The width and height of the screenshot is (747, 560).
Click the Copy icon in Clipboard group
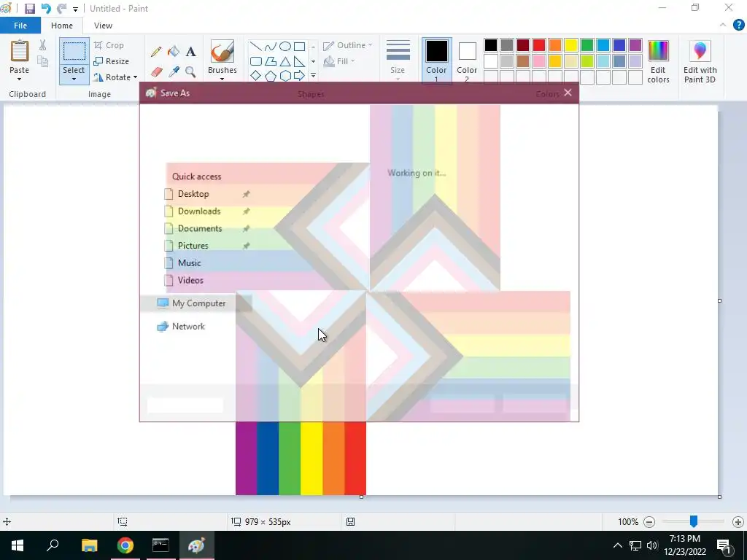coord(42,61)
